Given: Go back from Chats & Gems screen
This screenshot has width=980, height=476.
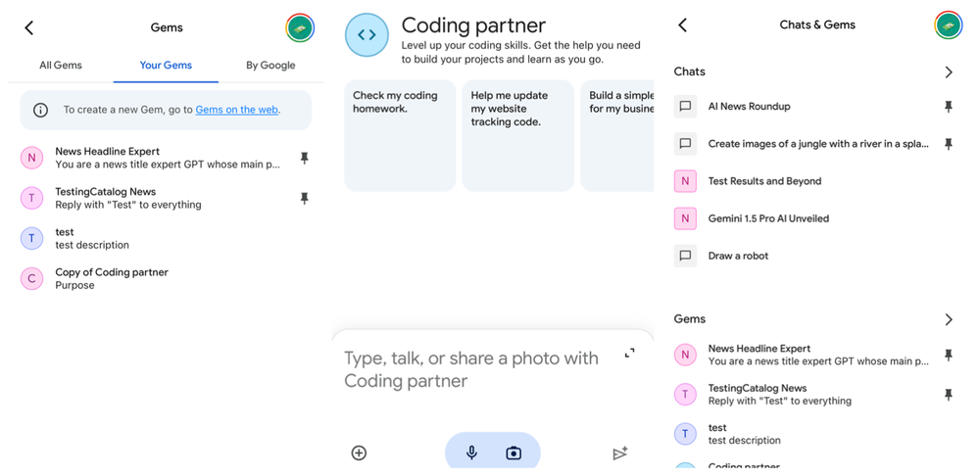Looking at the screenshot, I should click(x=683, y=25).
